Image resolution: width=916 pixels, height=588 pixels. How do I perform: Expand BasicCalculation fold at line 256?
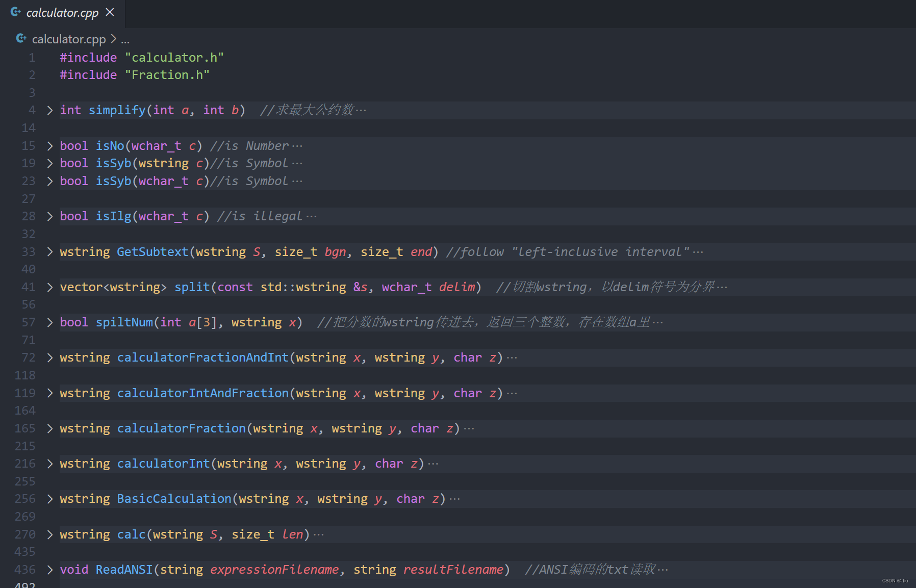click(x=49, y=499)
